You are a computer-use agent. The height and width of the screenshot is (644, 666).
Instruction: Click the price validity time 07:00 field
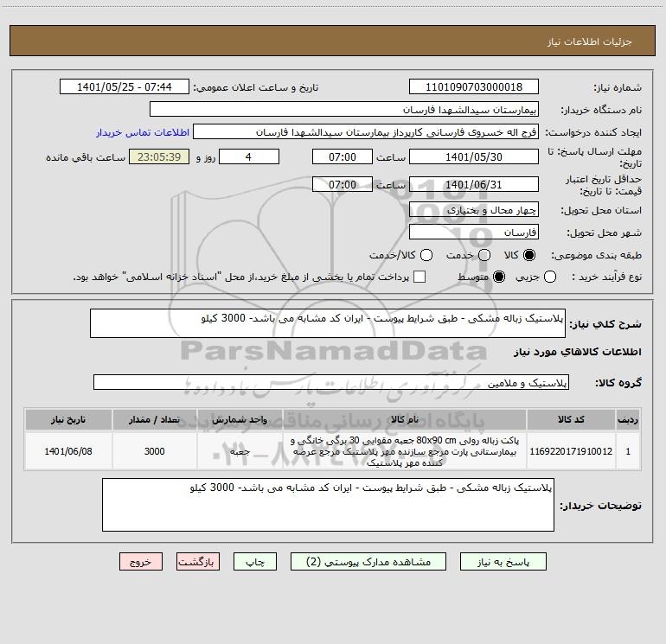point(343,184)
